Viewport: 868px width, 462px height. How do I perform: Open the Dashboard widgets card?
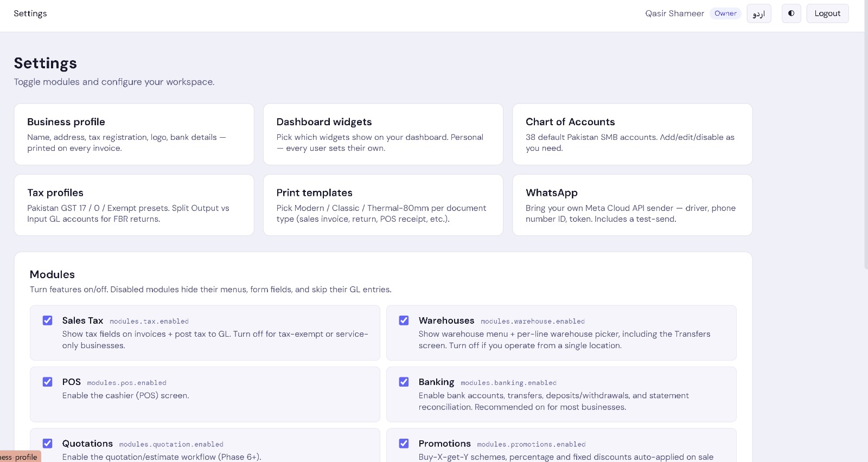click(x=383, y=134)
